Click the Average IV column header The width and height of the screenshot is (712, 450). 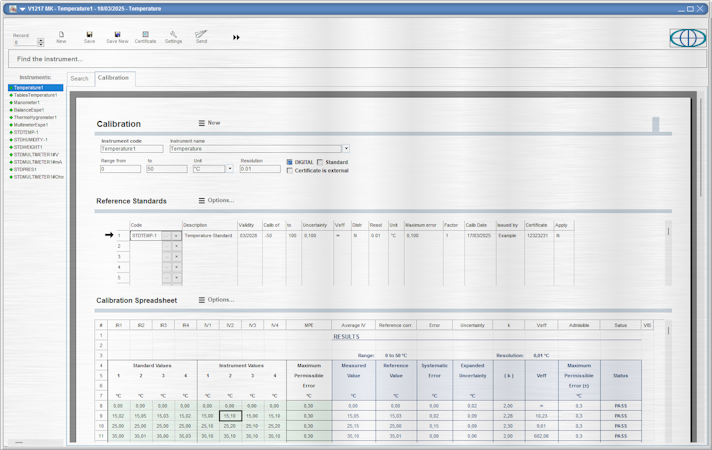point(353,325)
